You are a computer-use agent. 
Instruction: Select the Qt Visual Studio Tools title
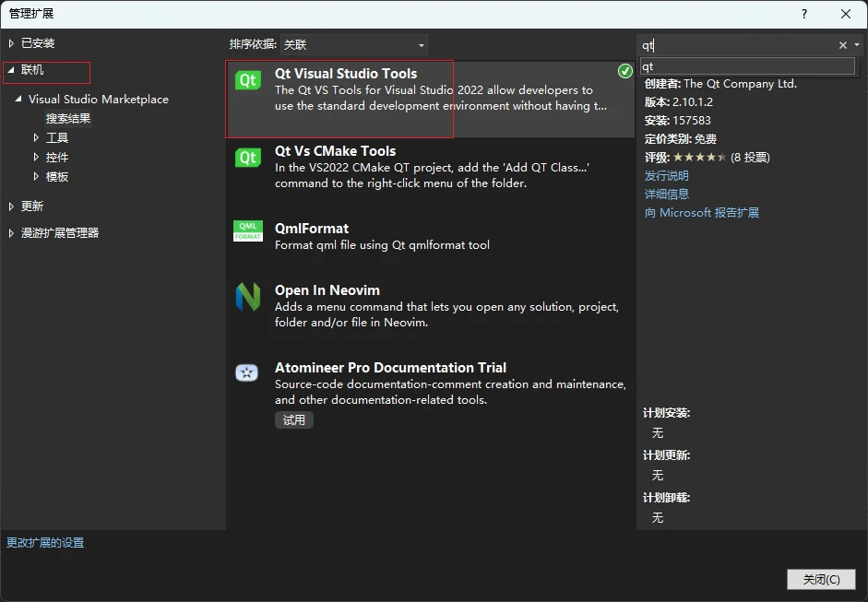(x=346, y=74)
